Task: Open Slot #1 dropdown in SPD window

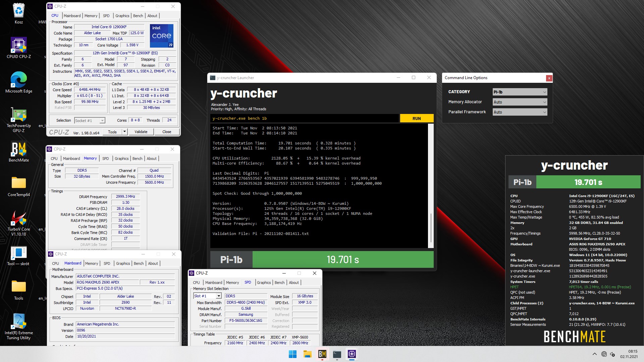Action: (x=208, y=296)
